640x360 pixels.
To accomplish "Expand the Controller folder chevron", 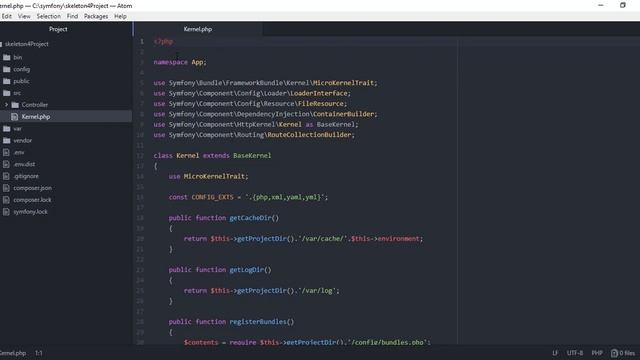I will coord(7,105).
